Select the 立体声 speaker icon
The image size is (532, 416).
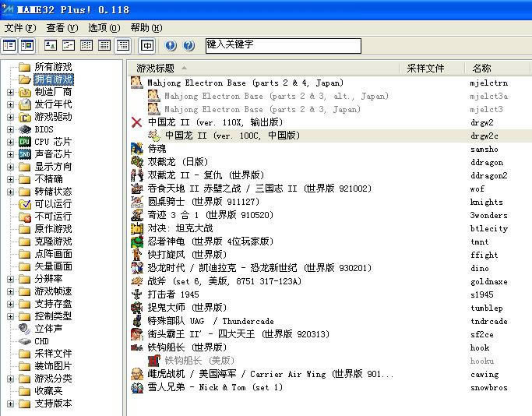pyautogui.click(x=25, y=329)
